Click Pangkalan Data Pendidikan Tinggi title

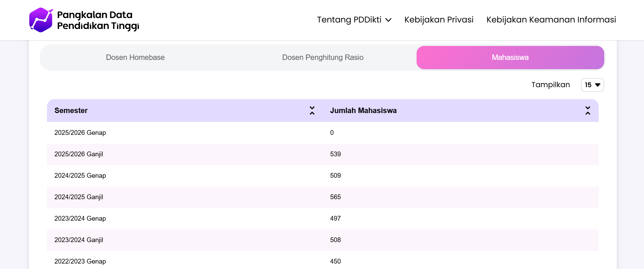click(98, 20)
